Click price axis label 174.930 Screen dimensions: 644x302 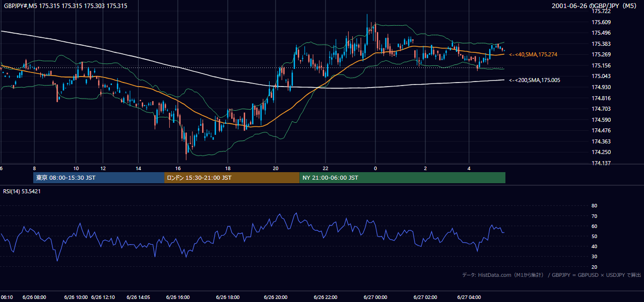coord(601,87)
